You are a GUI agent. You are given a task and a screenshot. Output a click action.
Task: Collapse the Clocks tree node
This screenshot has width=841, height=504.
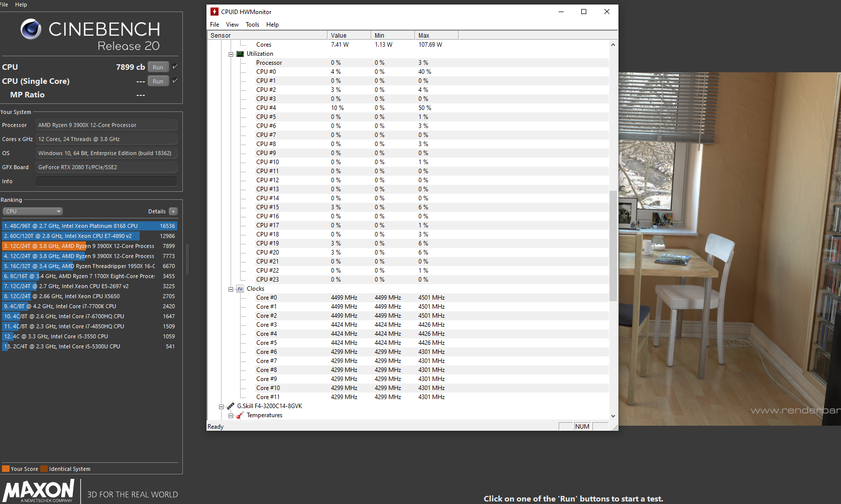[231, 289]
